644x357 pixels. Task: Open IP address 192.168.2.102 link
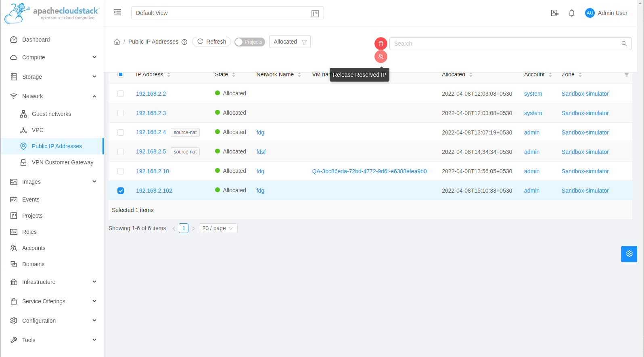pyautogui.click(x=154, y=191)
